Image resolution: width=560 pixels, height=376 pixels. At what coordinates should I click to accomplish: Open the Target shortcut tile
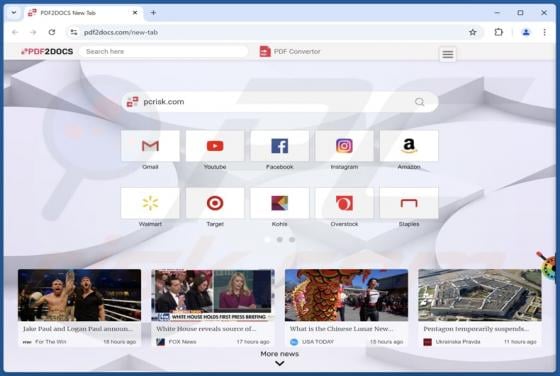tap(215, 203)
